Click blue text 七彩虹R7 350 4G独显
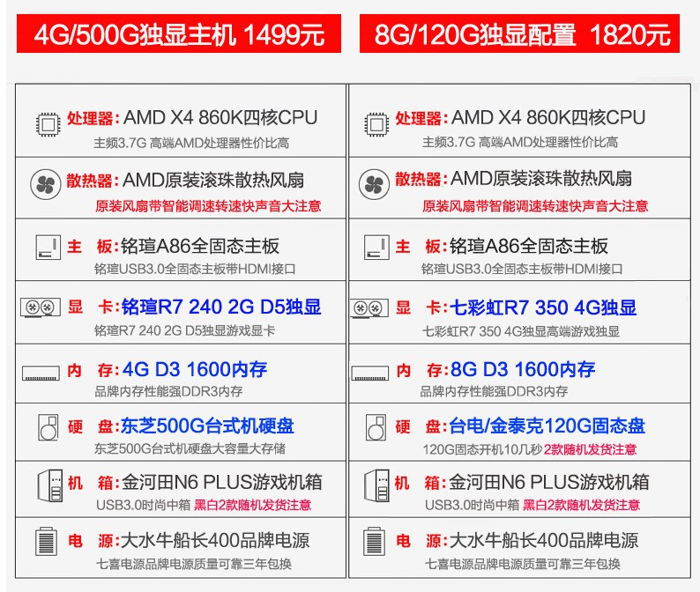Screen dimensions: 700x592 point(543,307)
